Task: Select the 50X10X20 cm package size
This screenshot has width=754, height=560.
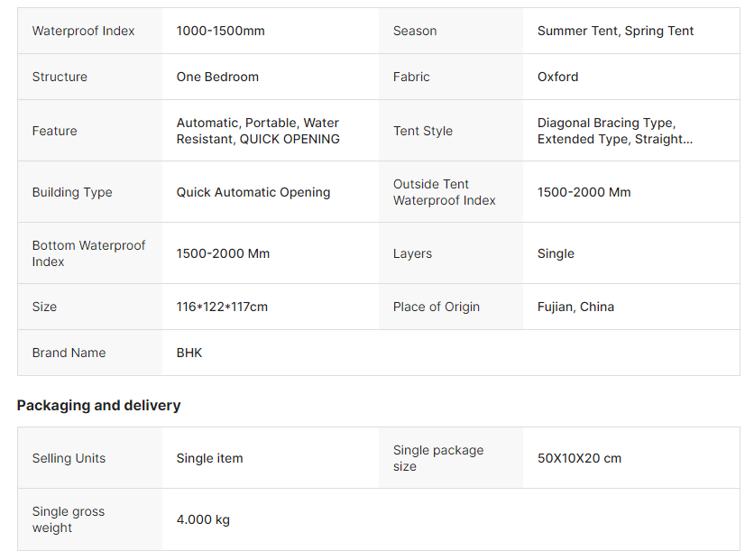Action: [579, 458]
